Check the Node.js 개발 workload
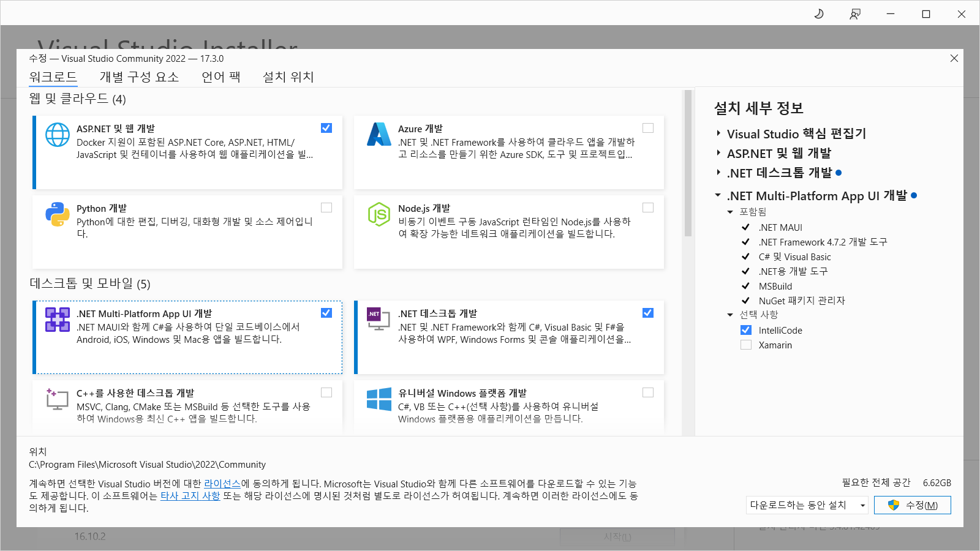Viewport: 980px width, 551px height. [648, 208]
